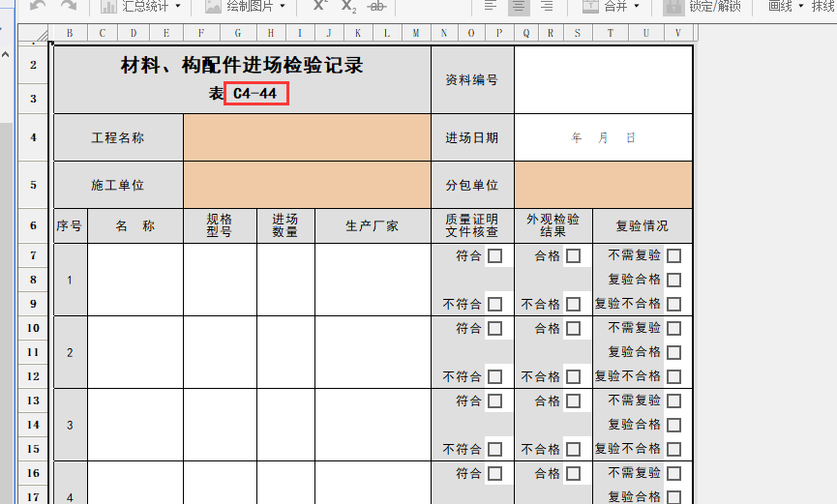
Task: Check 不符合 box in item 3 row
Action: [494, 449]
